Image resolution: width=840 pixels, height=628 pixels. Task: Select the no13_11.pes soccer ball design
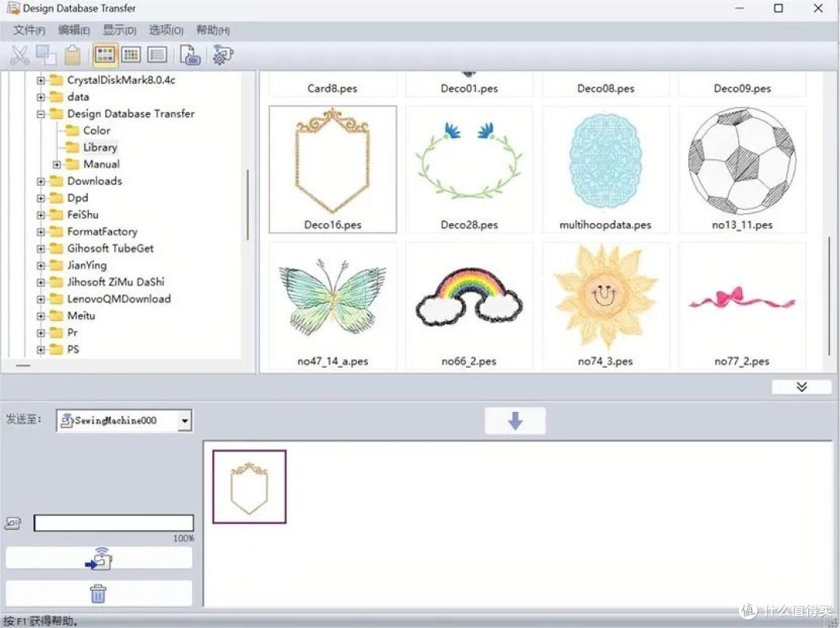[x=743, y=169]
